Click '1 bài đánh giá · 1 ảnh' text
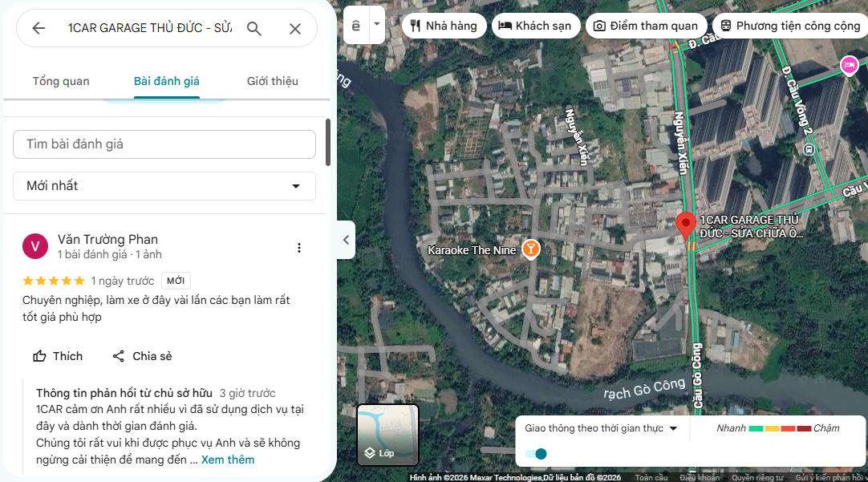Screen dimensions: 868x482 click(x=110, y=254)
